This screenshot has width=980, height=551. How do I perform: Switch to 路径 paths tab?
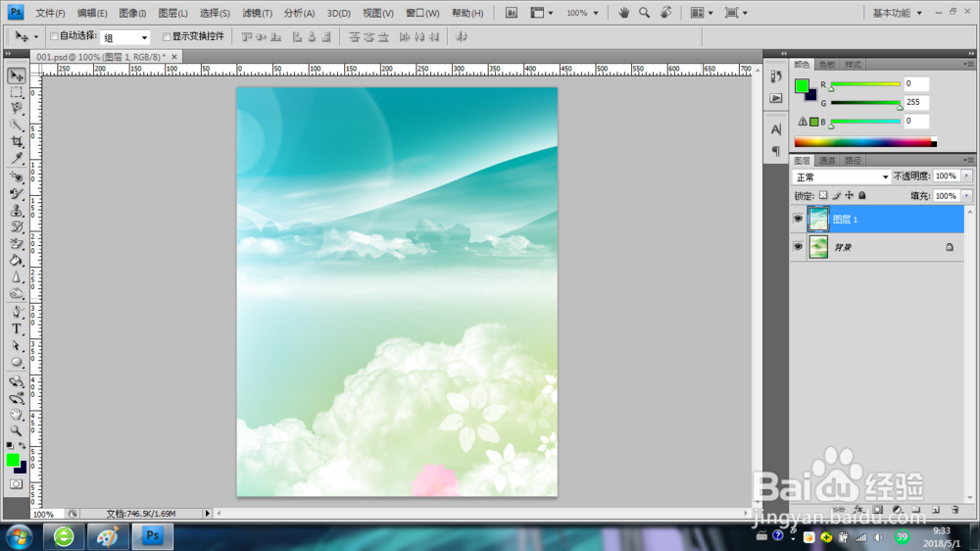pos(853,161)
